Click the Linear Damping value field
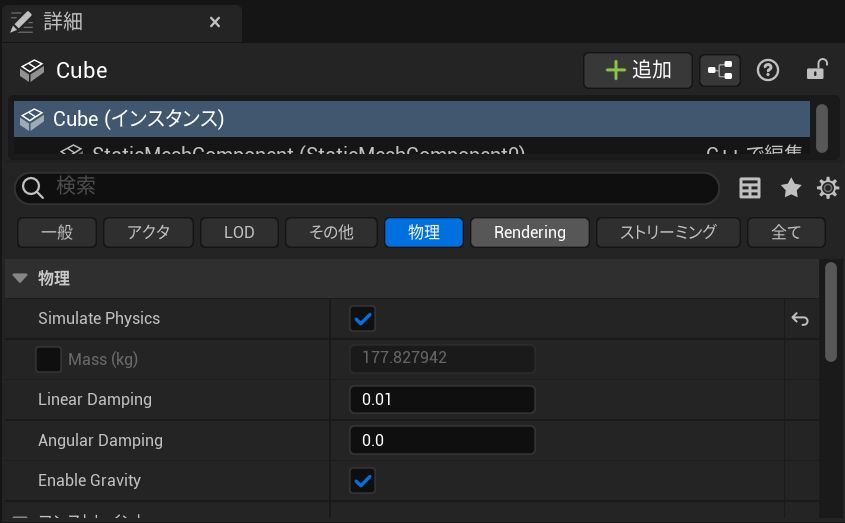The image size is (845, 523). (x=442, y=400)
